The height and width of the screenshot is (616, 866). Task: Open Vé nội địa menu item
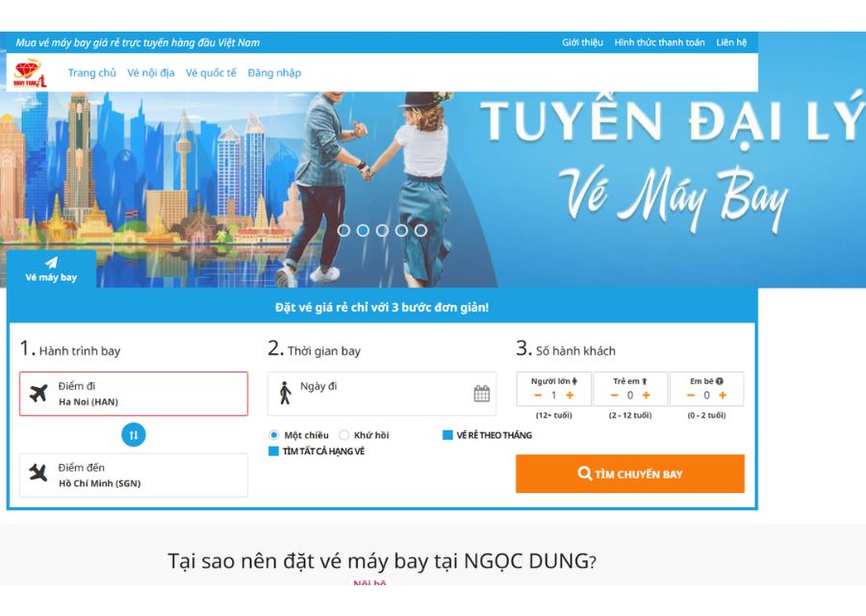coord(151,73)
